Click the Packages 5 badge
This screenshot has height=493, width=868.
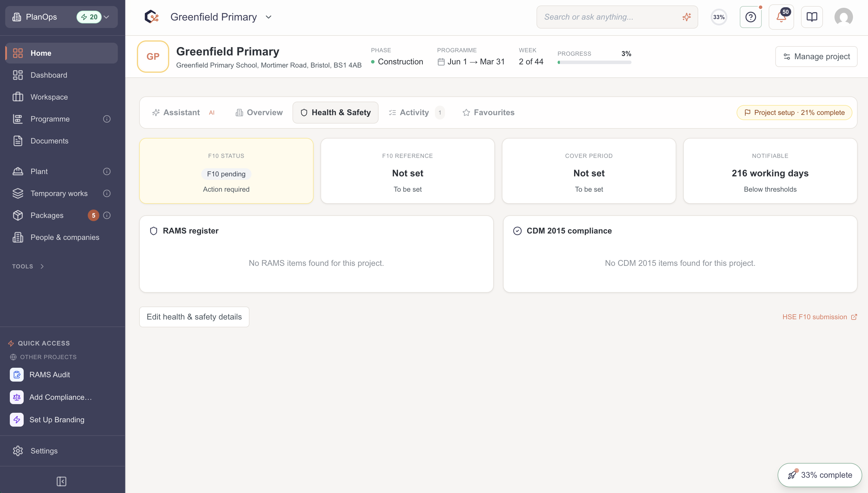pos(94,215)
